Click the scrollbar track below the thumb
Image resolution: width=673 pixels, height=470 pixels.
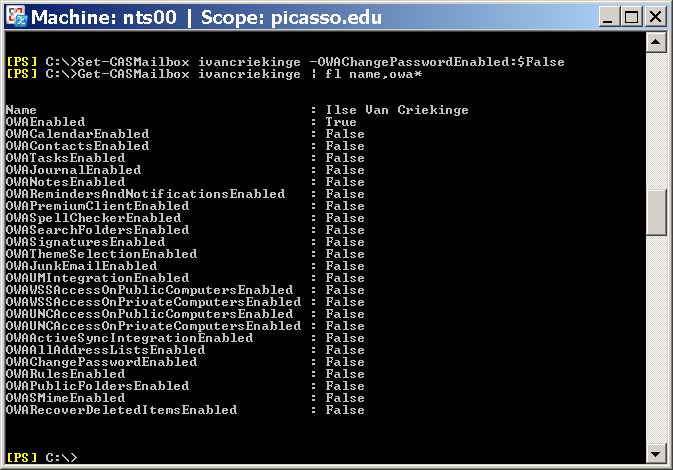click(x=656, y=339)
